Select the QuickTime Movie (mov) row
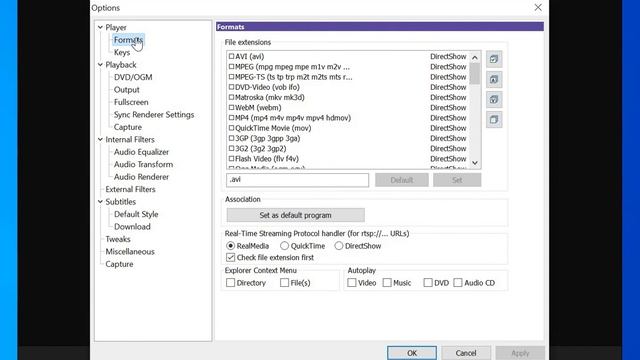Viewport: 640px width, 360px height. tap(348, 128)
